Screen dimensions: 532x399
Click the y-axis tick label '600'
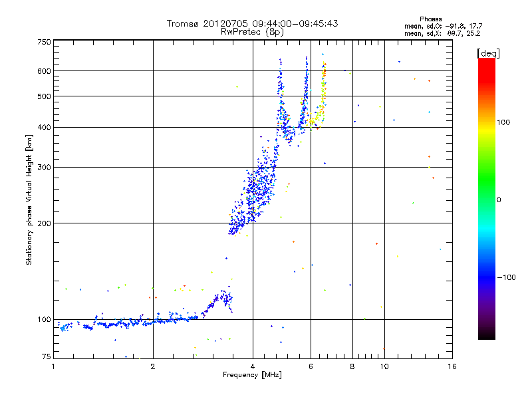tap(44, 71)
